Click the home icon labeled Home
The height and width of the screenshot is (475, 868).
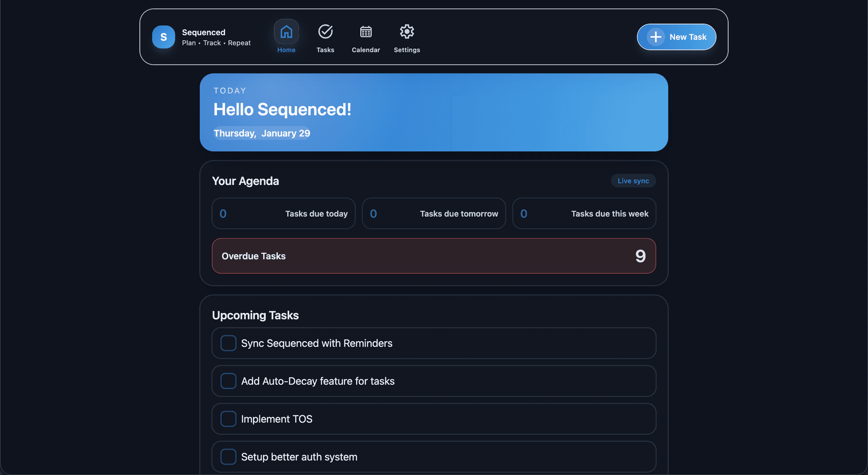pyautogui.click(x=286, y=31)
